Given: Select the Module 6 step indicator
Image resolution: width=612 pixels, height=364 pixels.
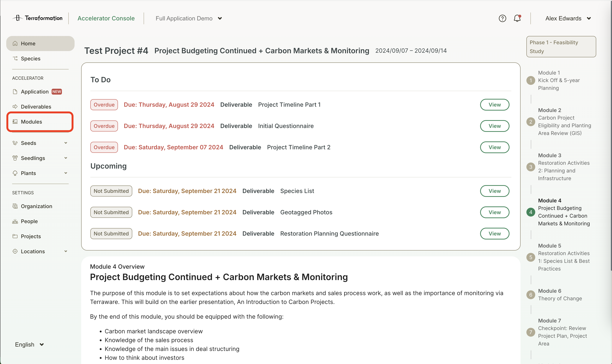Looking at the screenshot, I should pyautogui.click(x=531, y=295).
